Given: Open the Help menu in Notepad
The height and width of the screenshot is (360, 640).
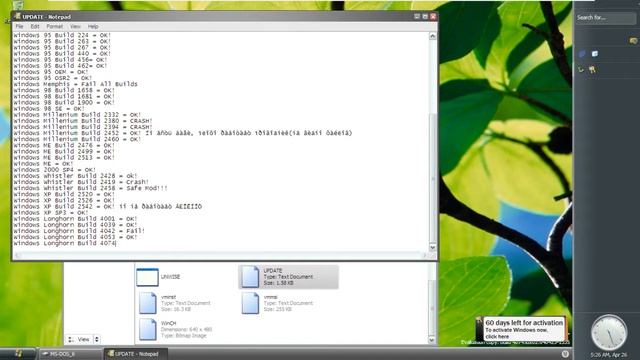Looking at the screenshot, I should 93,26.
